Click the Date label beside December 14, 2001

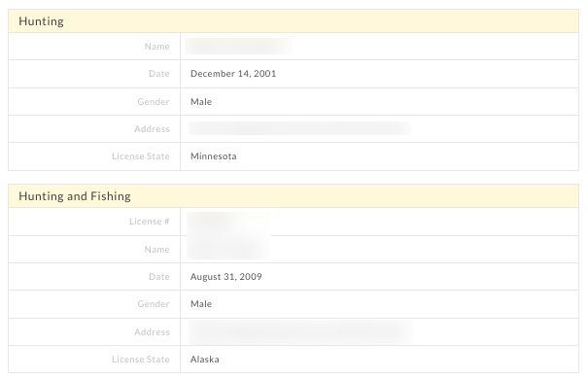pyautogui.click(x=159, y=74)
